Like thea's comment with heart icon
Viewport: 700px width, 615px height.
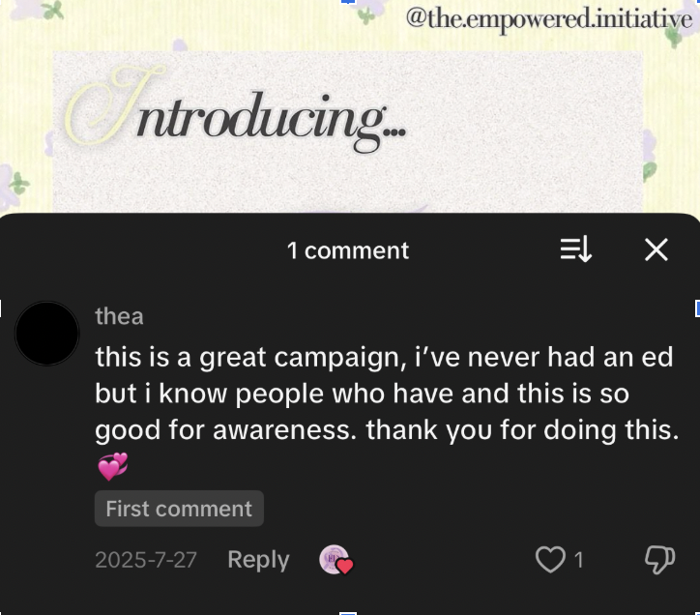(x=550, y=560)
